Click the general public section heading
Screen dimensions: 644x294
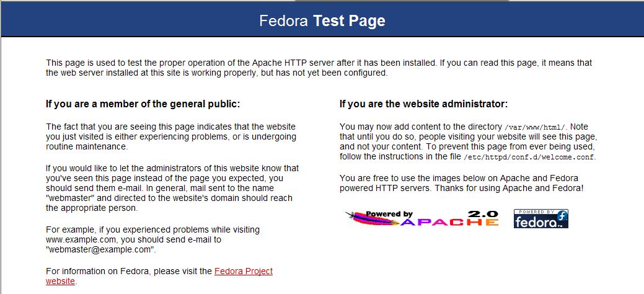coord(143,104)
